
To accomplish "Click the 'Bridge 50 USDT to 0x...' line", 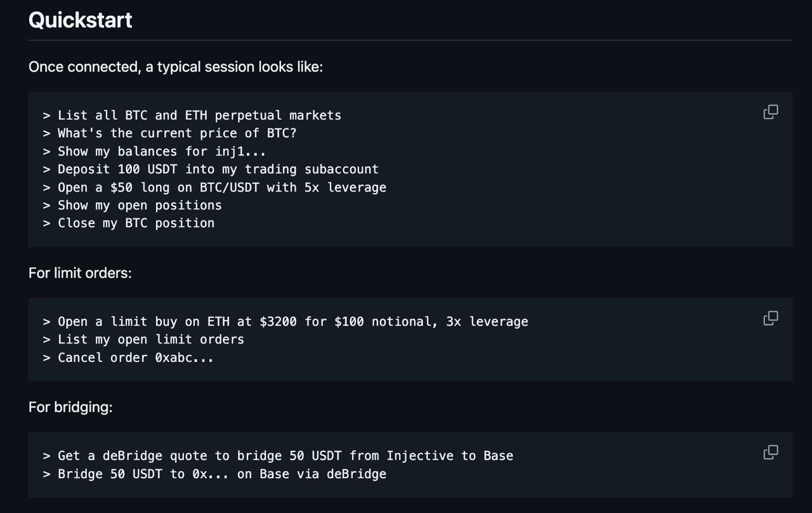I will pyautogui.click(x=221, y=474).
